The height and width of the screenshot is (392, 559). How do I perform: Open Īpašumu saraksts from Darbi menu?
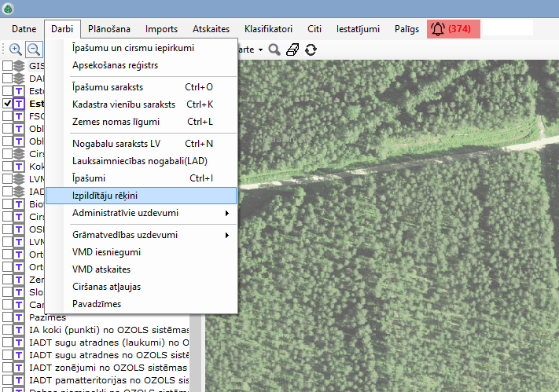pos(108,87)
